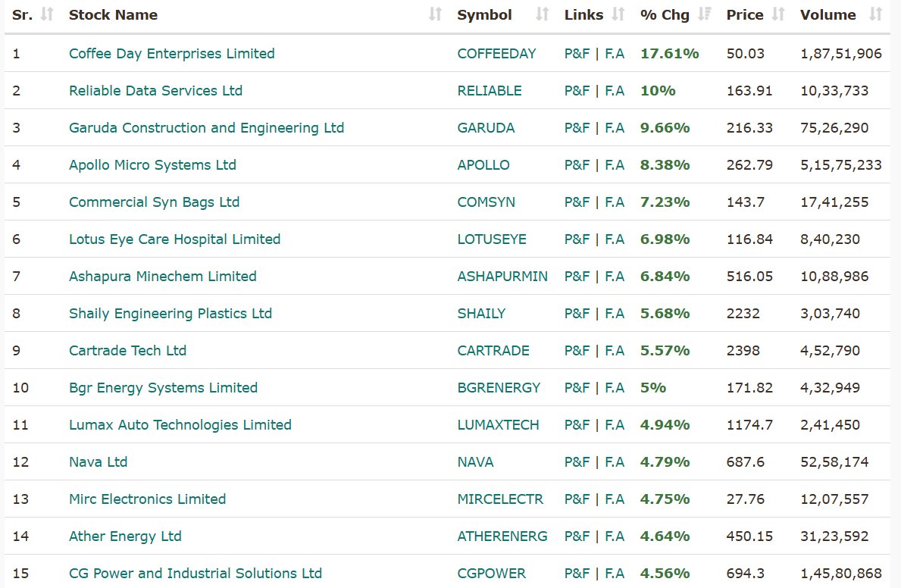This screenshot has width=901, height=588.
Task: Click the BGRENERGY symbol link
Action: [x=499, y=388]
